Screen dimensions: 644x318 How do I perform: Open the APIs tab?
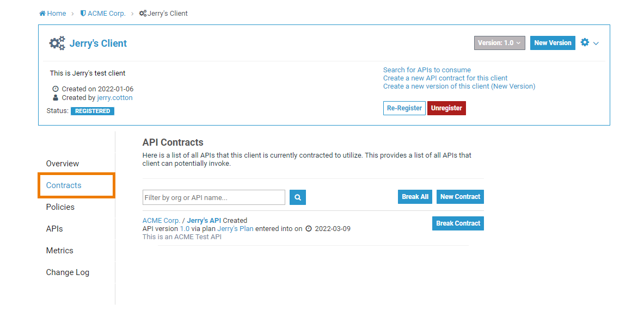tap(54, 228)
